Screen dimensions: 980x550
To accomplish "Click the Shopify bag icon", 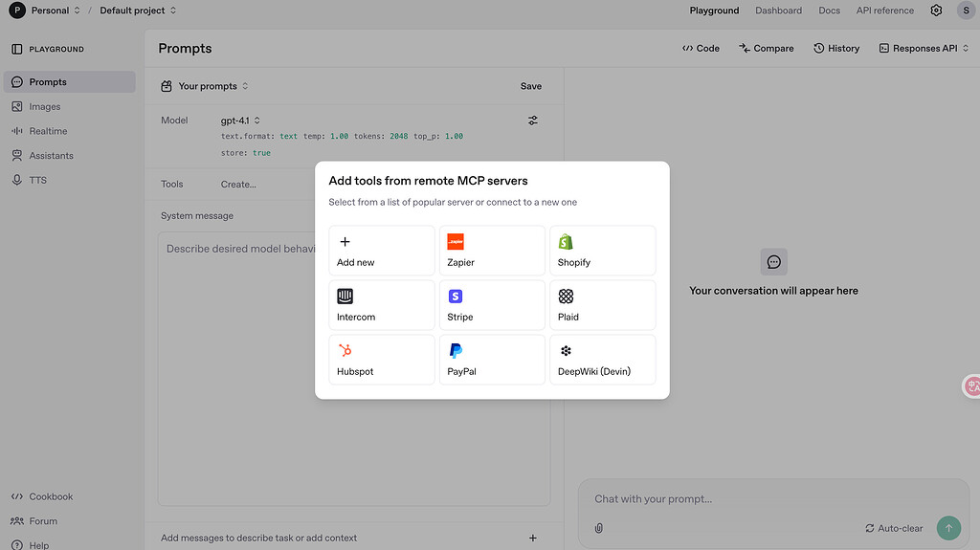I will tap(566, 241).
